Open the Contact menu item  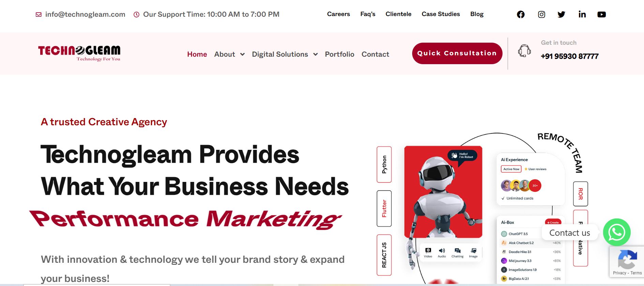click(x=375, y=54)
